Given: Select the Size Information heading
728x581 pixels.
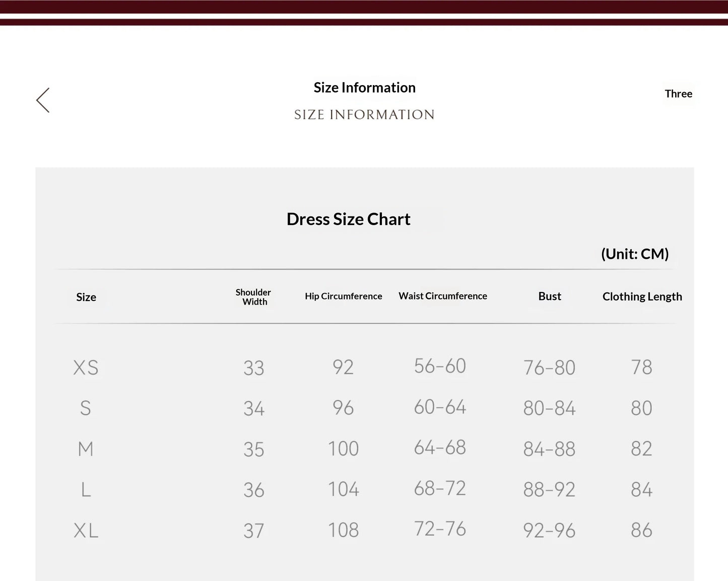Looking at the screenshot, I should 364,88.
